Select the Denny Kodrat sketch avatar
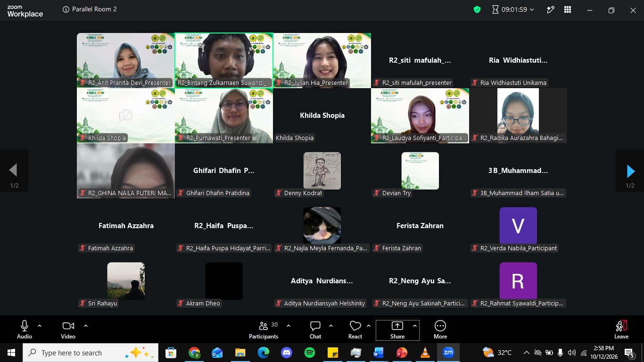This screenshot has height=362, width=644. click(322, 171)
